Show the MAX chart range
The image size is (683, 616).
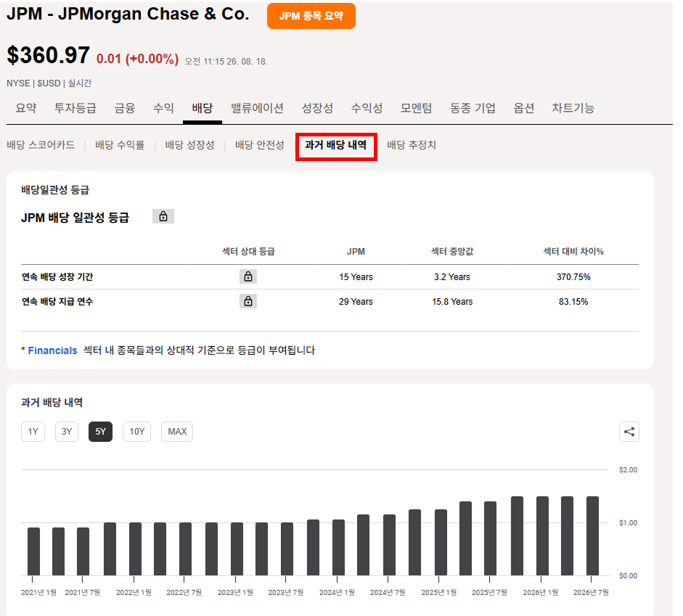177,432
